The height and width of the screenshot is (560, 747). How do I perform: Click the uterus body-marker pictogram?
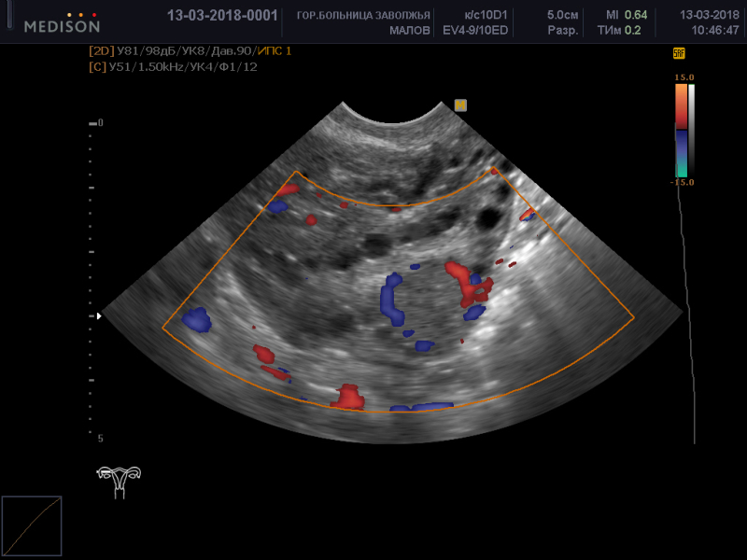[120, 482]
